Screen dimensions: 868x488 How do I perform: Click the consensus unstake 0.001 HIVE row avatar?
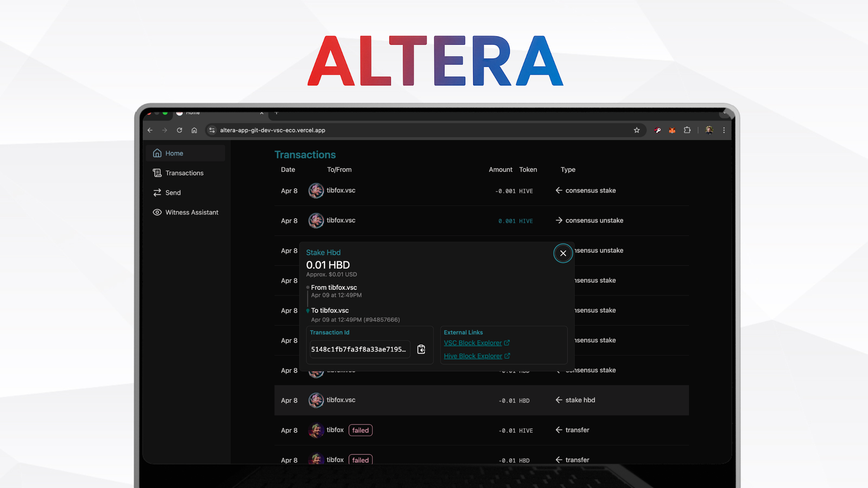(316, 221)
